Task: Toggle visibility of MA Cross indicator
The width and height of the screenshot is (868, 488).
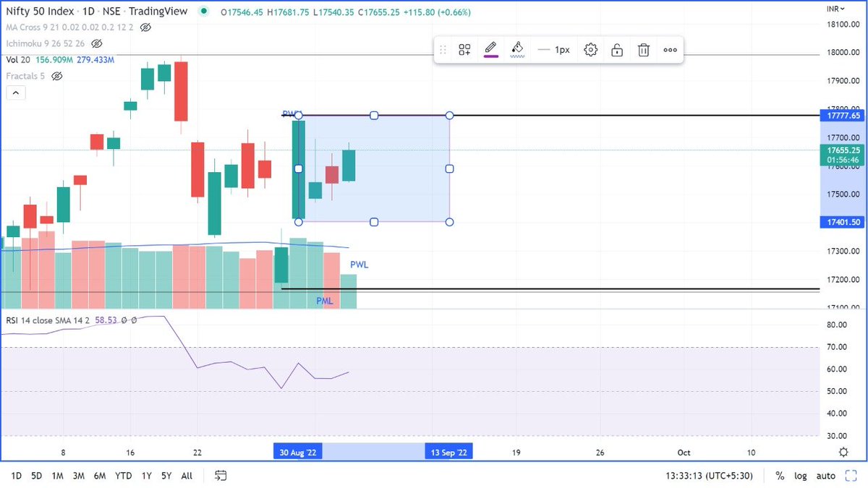Action: 145,27
